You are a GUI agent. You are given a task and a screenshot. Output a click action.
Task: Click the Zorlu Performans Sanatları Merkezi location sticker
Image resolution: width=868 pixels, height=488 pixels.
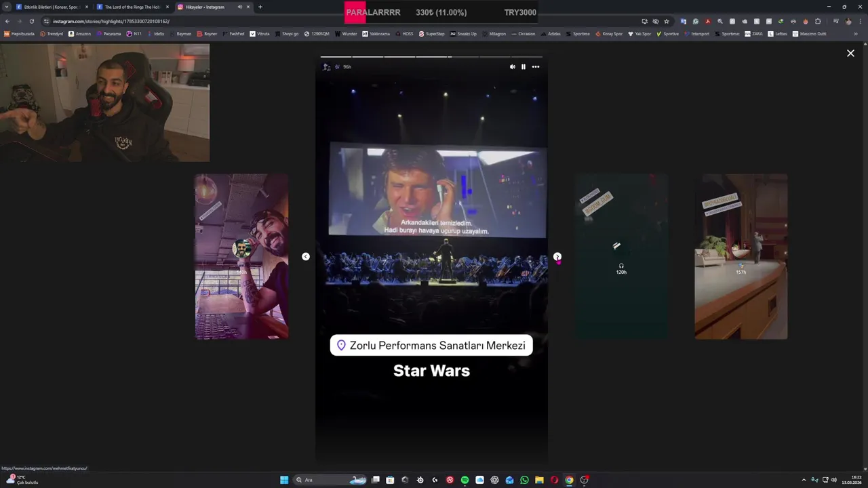431,345
